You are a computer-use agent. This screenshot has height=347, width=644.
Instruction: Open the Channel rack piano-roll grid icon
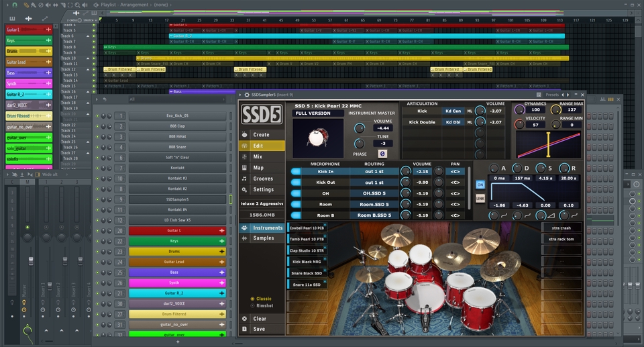pyautogui.click(x=610, y=99)
